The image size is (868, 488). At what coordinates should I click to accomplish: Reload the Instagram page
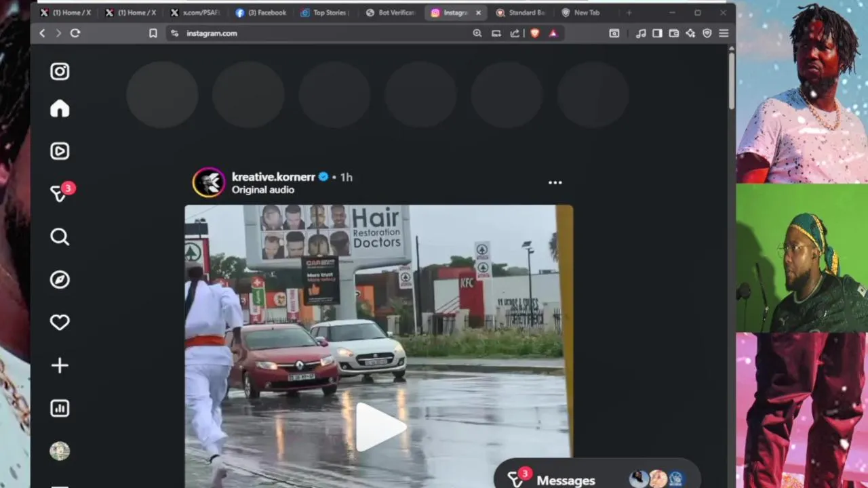coord(75,33)
